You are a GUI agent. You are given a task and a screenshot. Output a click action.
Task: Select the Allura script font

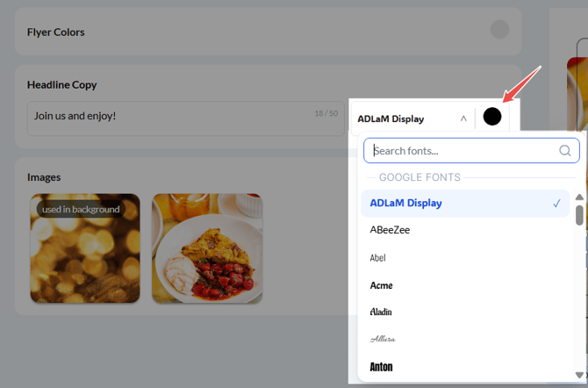[383, 339]
